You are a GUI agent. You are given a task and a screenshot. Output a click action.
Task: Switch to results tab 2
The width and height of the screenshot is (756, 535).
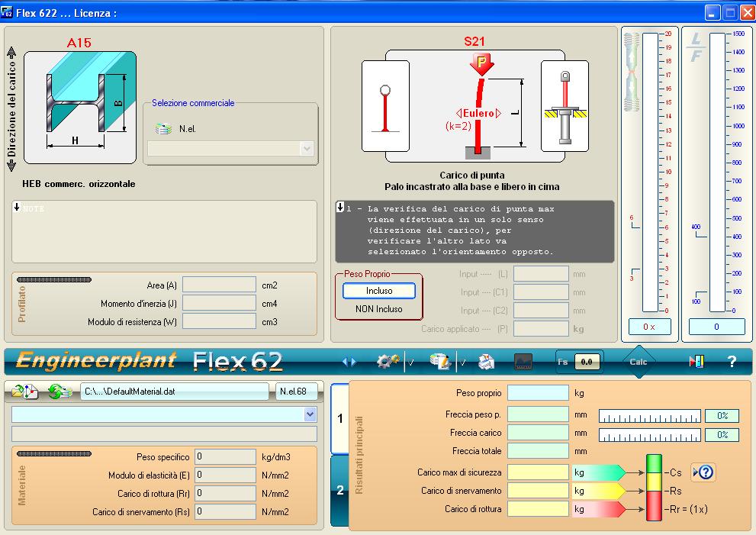click(339, 491)
